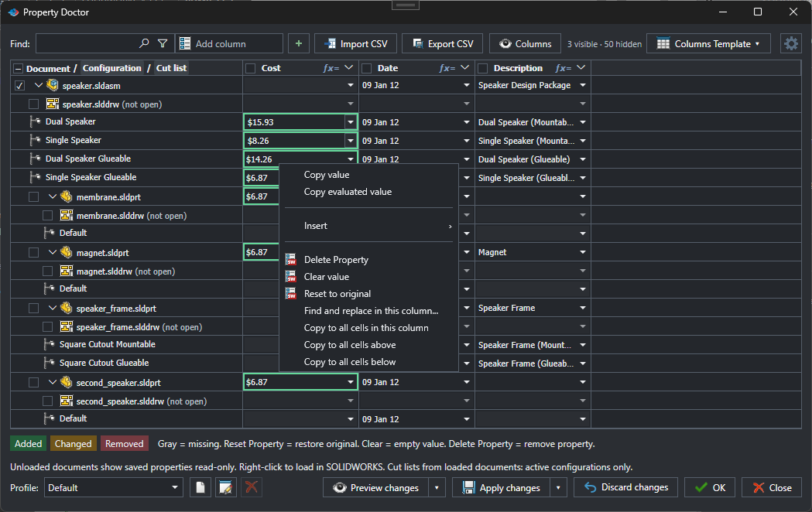Click the red Removed legend swatch
This screenshot has height=512, width=812.
[x=125, y=444]
